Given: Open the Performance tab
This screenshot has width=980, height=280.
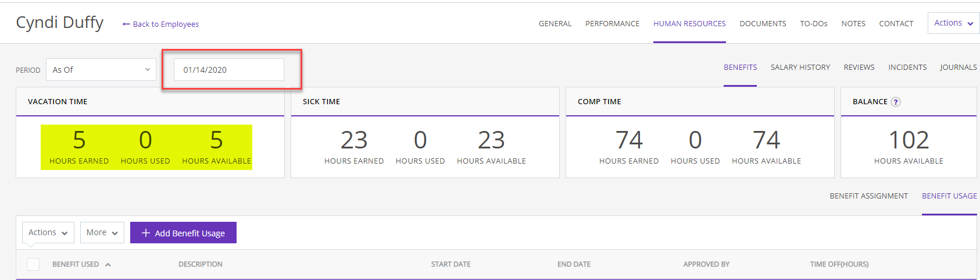Looking at the screenshot, I should pyautogui.click(x=612, y=24).
